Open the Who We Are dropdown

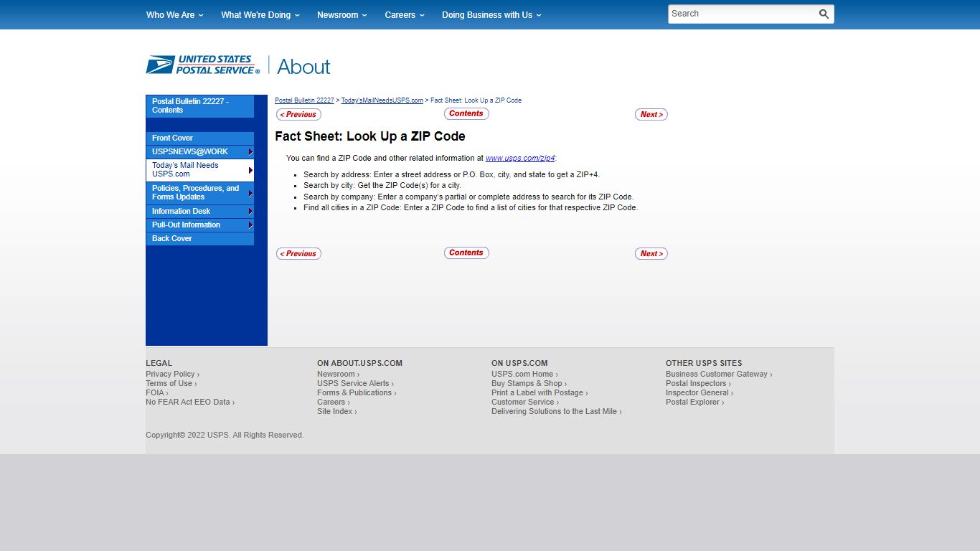tap(174, 15)
